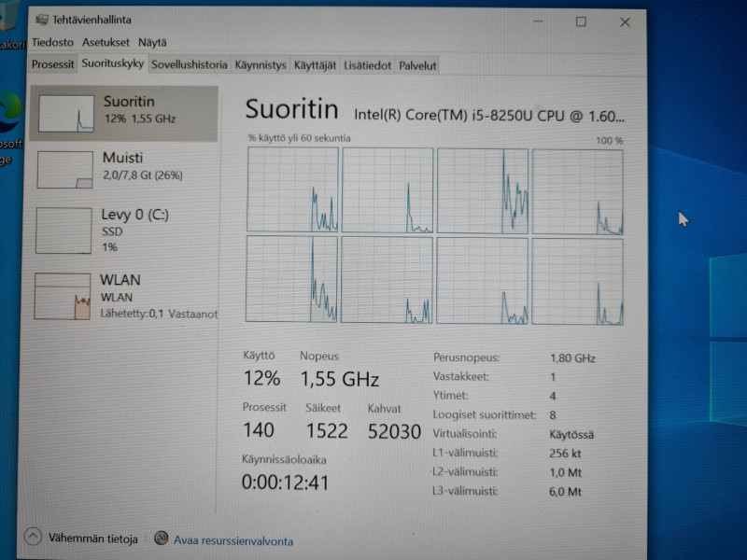Open the Lisätiedot tab
The width and height of the screenshot is (747, 560).
(x=367, y=65)
